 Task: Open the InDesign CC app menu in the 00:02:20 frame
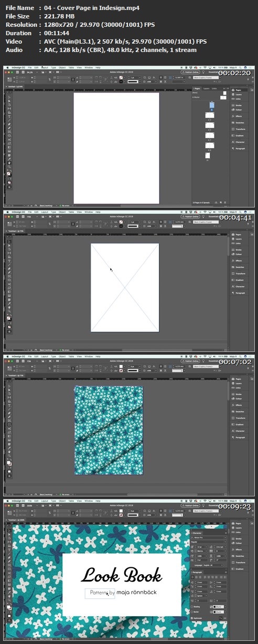coord(17,67)
